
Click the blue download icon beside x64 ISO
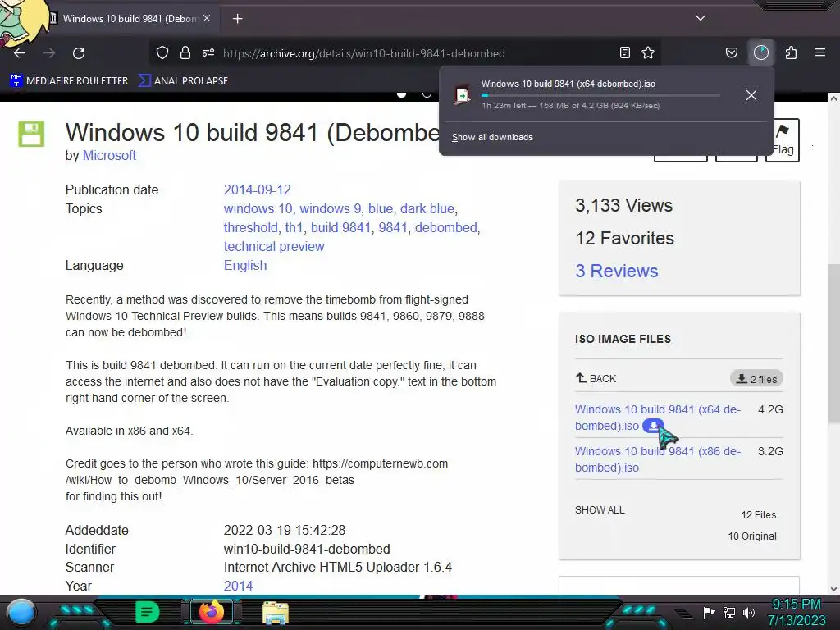click(x=653, y=426)
